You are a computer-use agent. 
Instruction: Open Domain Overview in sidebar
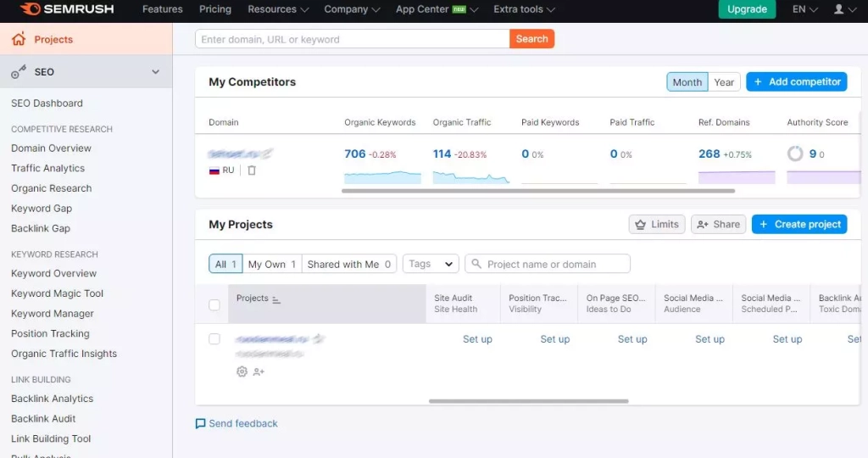[x=51, y=148]
